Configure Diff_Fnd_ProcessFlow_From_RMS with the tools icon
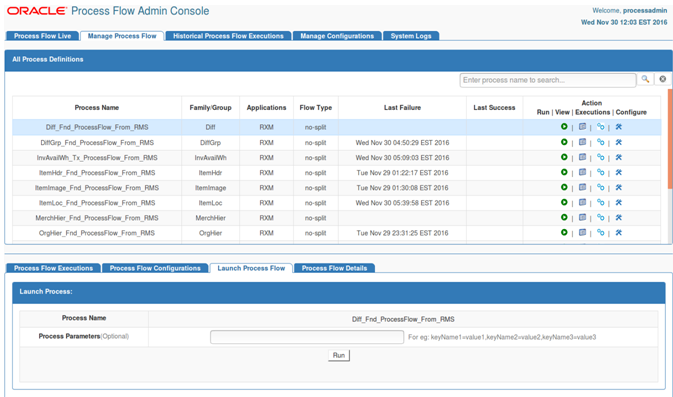Screen dimensions: 673x397 [618, 127]
